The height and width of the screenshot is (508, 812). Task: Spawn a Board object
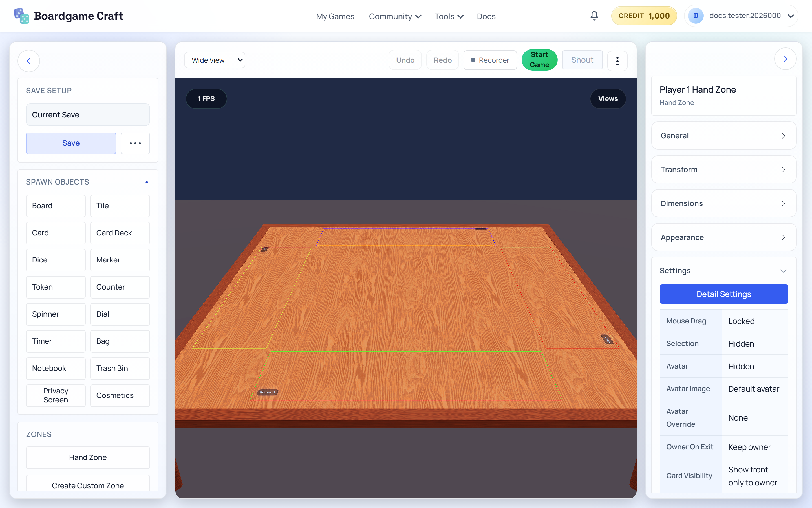(56, 206)
